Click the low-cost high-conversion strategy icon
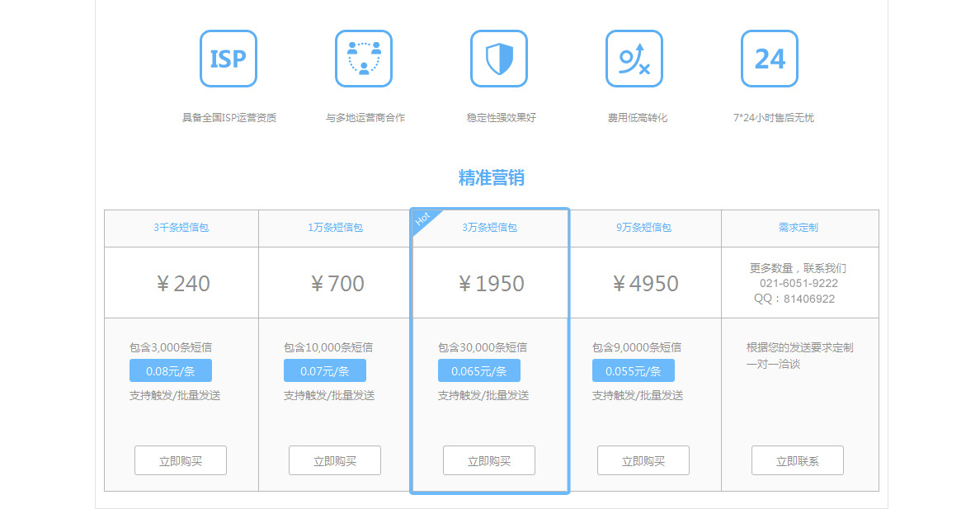This screenshot has width=980, height=509. 634,59
